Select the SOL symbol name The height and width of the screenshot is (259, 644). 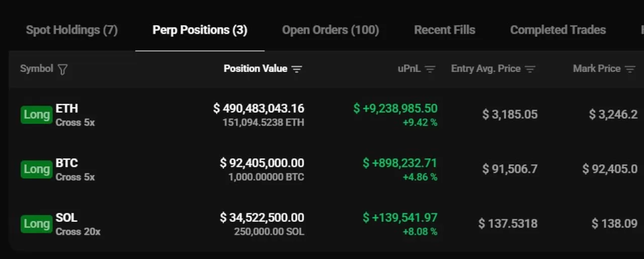tap(66, 218)
